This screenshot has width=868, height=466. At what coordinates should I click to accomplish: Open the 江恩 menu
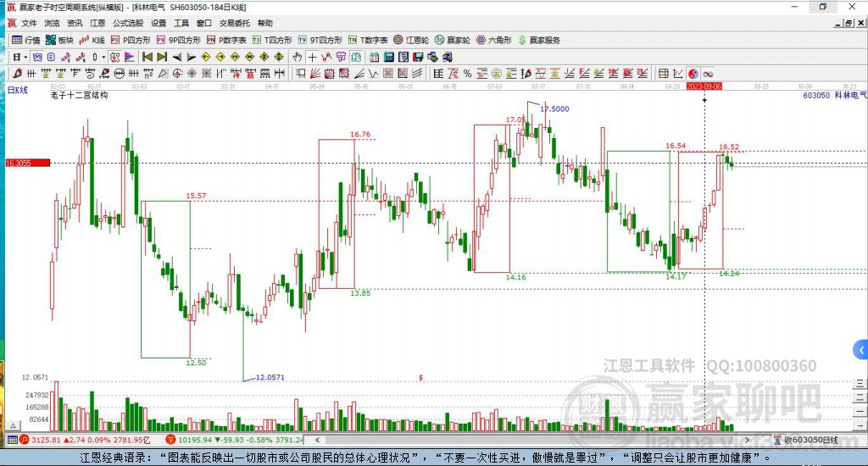[x=97, y=23]
